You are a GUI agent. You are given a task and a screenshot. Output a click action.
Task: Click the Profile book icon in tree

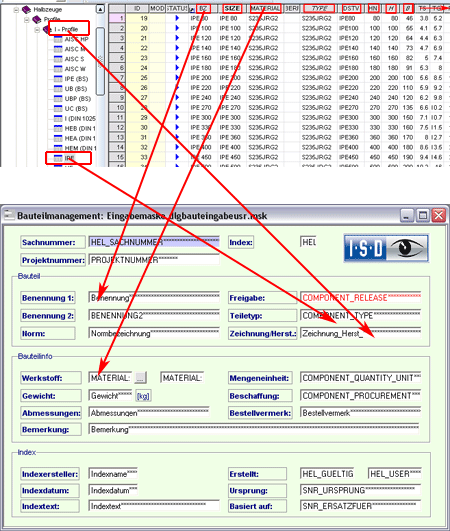click(x=37, y=19)
